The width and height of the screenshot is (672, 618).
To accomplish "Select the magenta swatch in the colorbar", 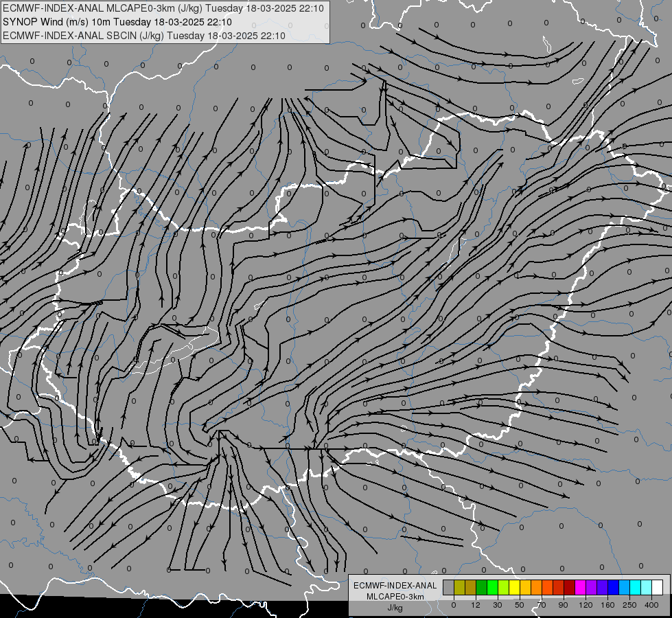I will 580,587.
